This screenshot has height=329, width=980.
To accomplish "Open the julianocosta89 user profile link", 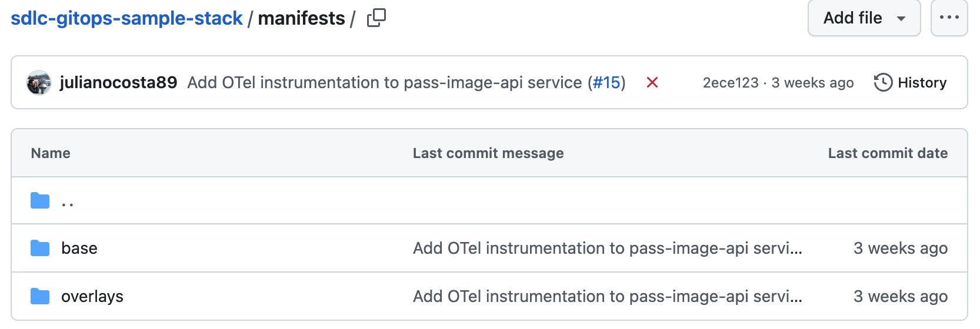I will pos(118,83).
